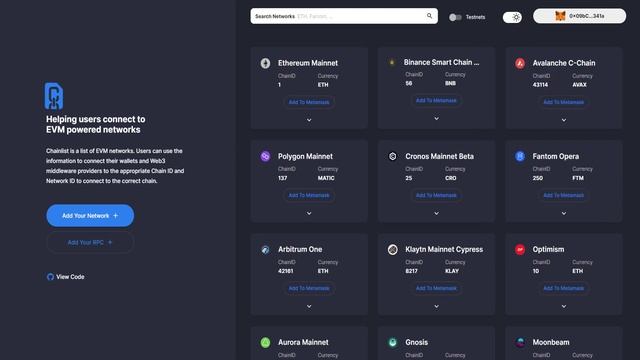
Task: Click the Arbitrum One logo icon
Action: coord(265,249)
